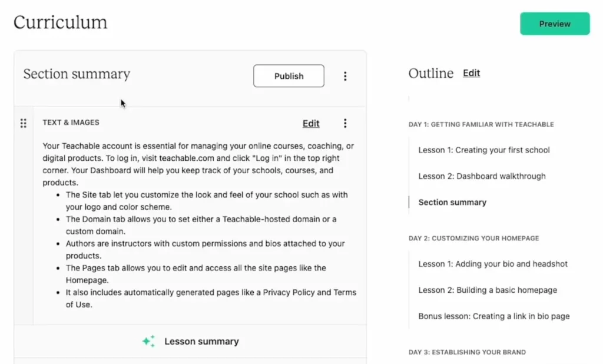Click the AI sparkle icon beside Lesson summary

[x=148, y=341]
